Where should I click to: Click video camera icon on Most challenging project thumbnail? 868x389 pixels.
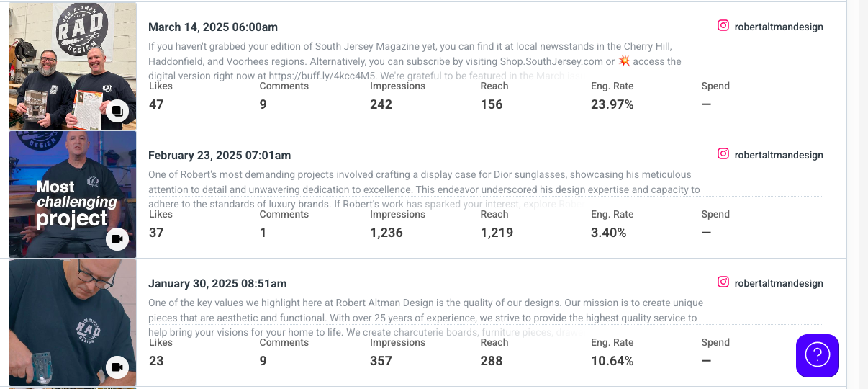(117, 239)
